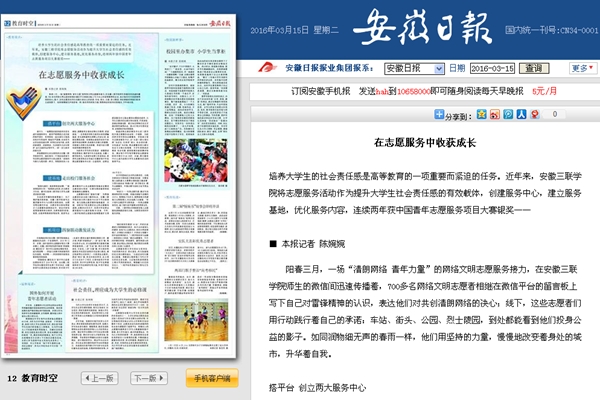This screenshot has width=600, height=400.
Task: Share article via Renren icon
Action: tap(521, 115)
